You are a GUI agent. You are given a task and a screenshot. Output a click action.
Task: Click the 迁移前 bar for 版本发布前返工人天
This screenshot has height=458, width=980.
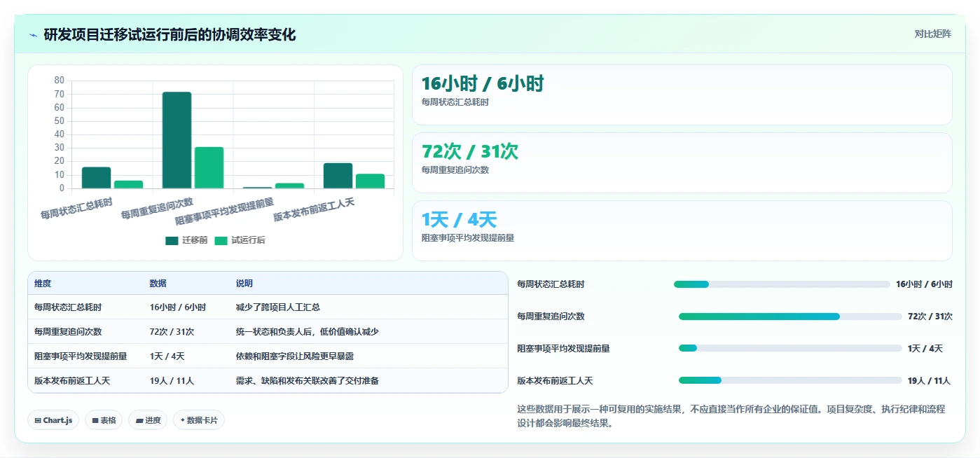pos(338,176)
